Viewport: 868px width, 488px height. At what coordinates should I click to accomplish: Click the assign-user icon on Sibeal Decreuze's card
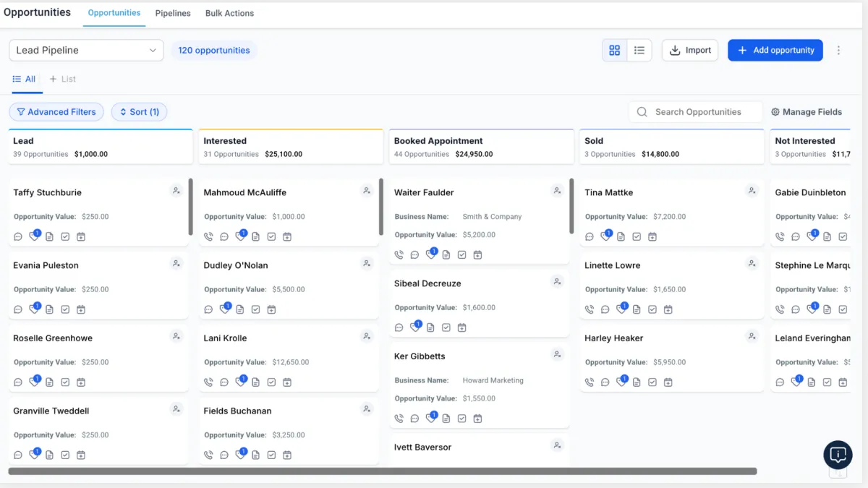point(557,282)
